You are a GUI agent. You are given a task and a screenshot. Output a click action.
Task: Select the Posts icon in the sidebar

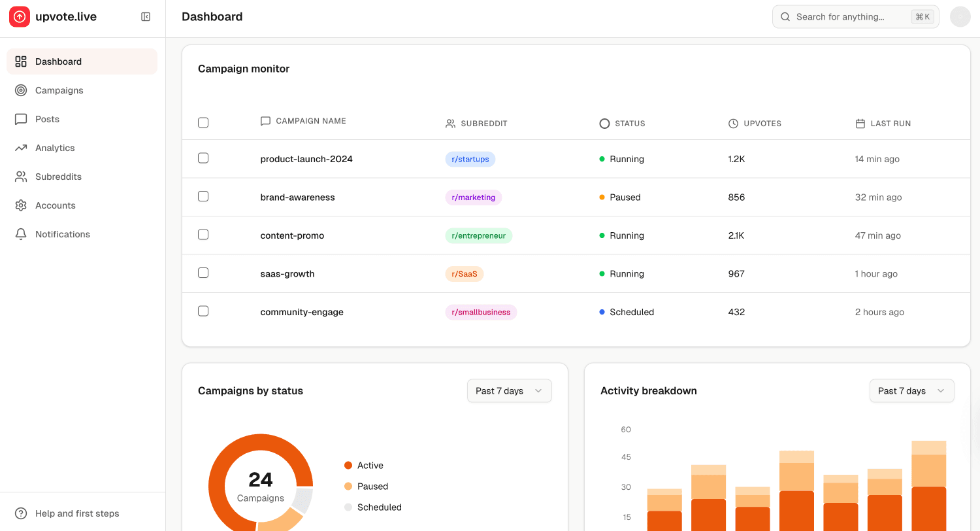point(20,119)
